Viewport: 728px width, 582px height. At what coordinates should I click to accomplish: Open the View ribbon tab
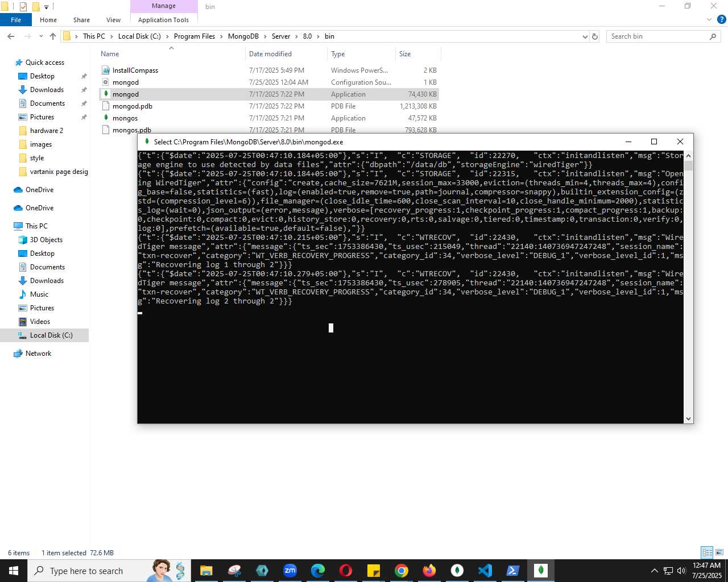[x=113, y=20]
